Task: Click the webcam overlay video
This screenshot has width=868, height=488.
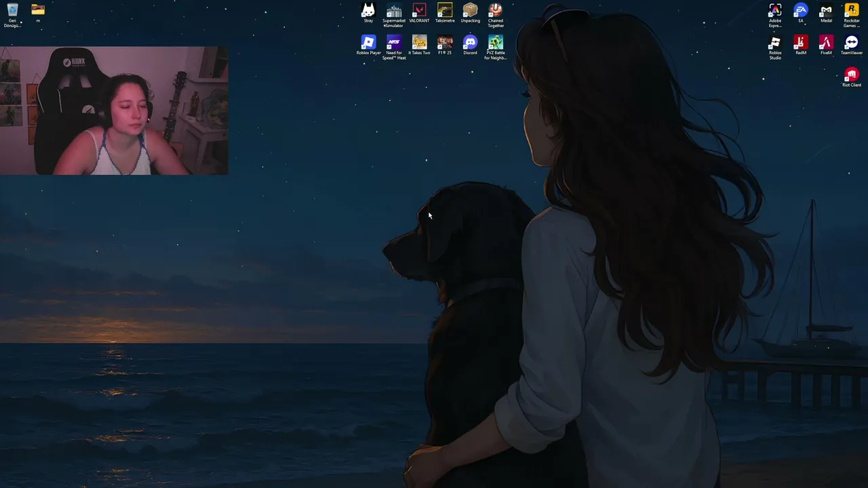Action: (114, 110)
